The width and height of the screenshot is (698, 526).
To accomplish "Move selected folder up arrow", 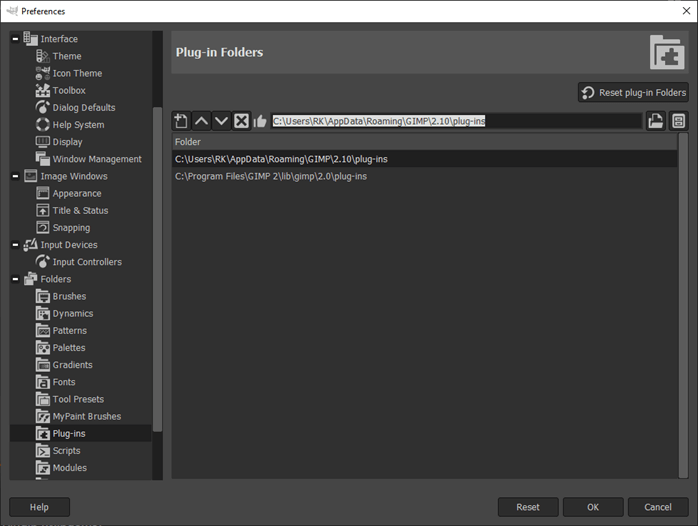I will click(201, 121).
